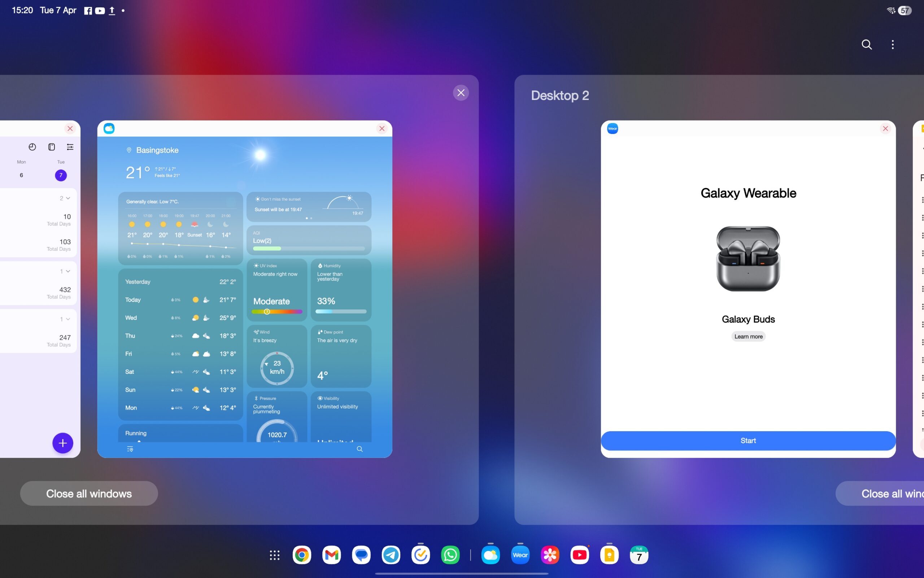Tap the purple plus floating action button
The width and height of the screenshot is (924, 578).
coord(62,443)
